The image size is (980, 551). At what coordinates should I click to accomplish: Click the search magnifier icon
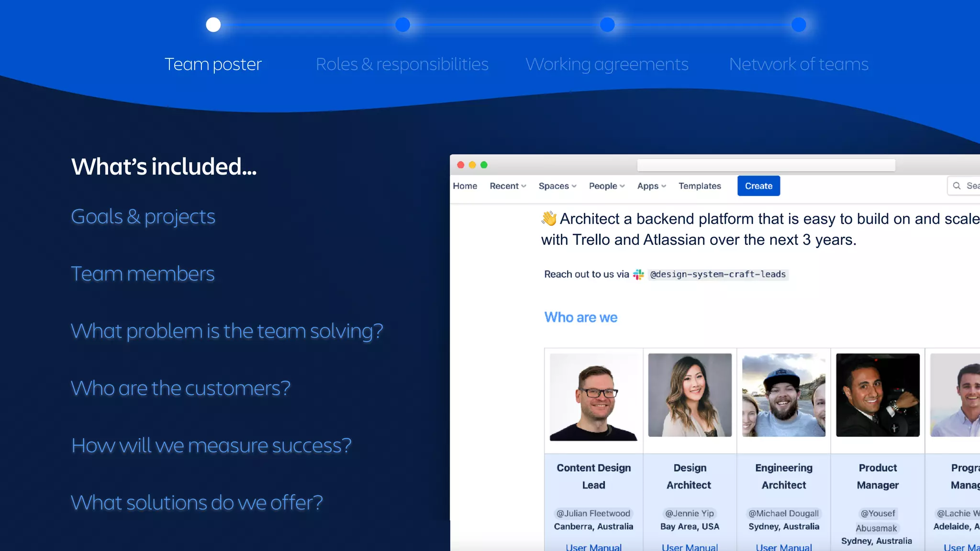pyautogui.click(x=957, y=186)
